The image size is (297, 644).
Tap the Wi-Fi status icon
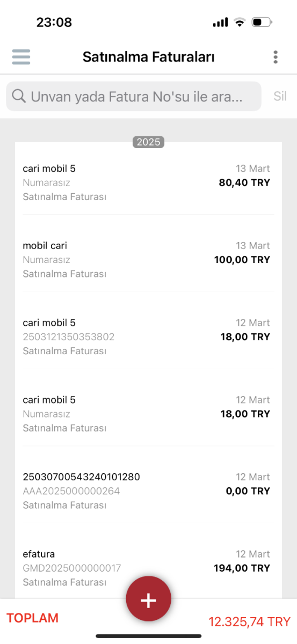[240, 23]
